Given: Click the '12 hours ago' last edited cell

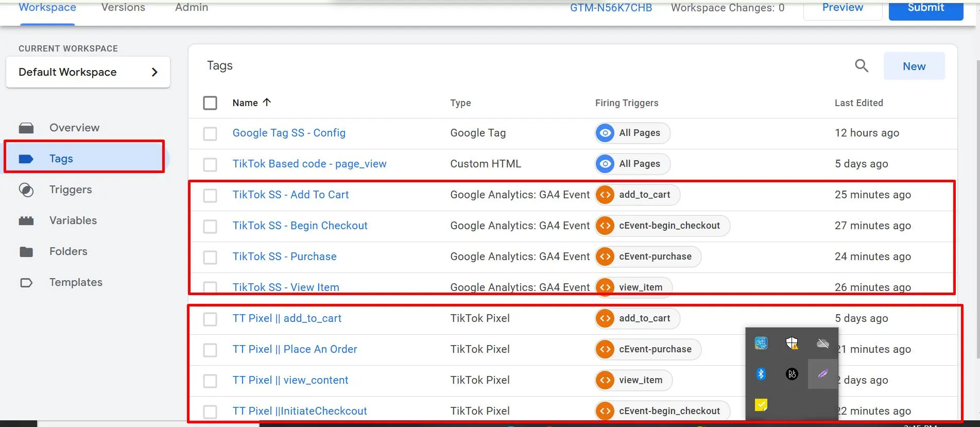Looking at the screenshot, I should [867, 133].
